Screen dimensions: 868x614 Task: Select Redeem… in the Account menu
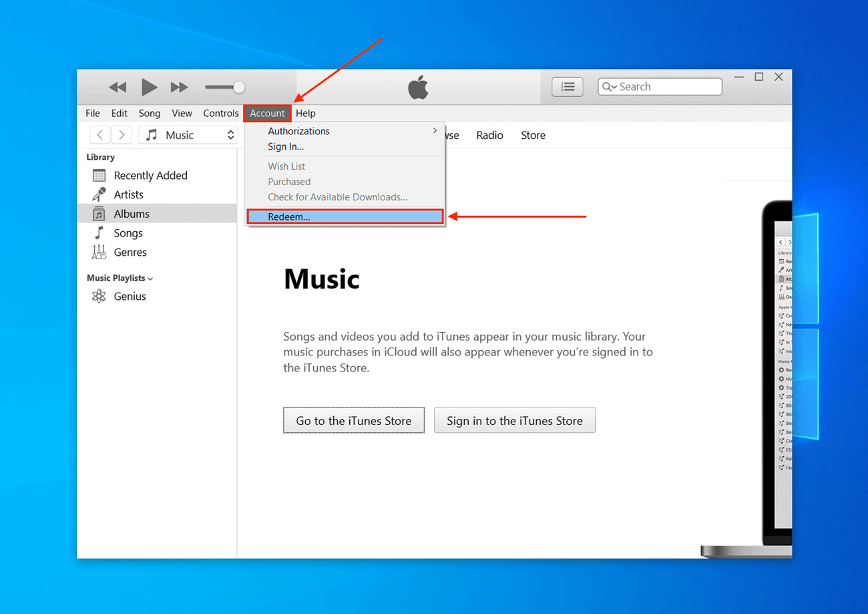[x=345, y=216]
